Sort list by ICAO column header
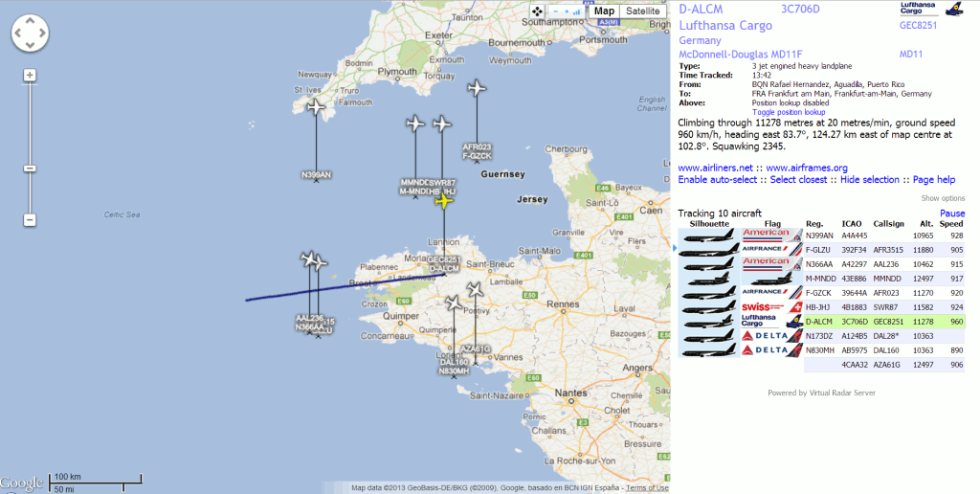Image resolution: width=980 pixels, height=494 pixels. [852, 223]
